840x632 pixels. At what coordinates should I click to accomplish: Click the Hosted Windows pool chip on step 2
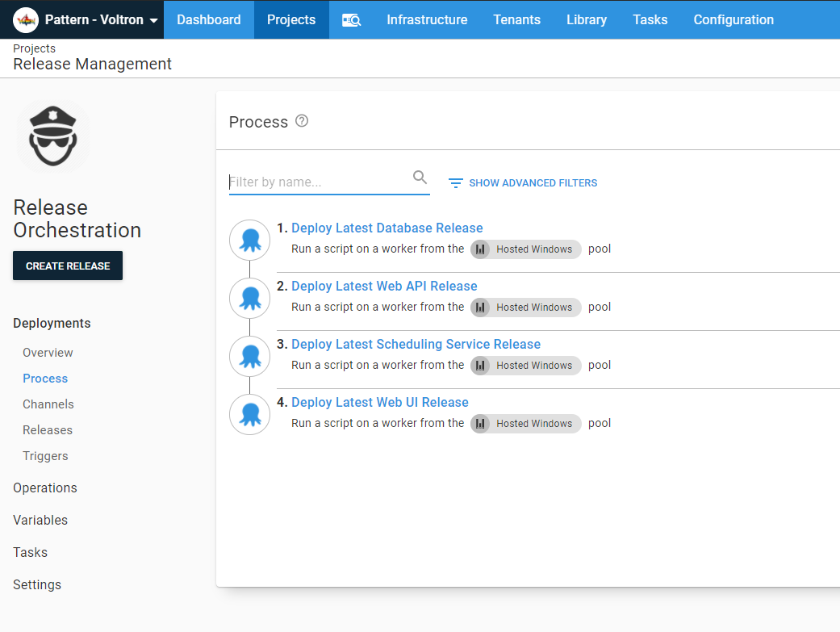pos(525,308)
